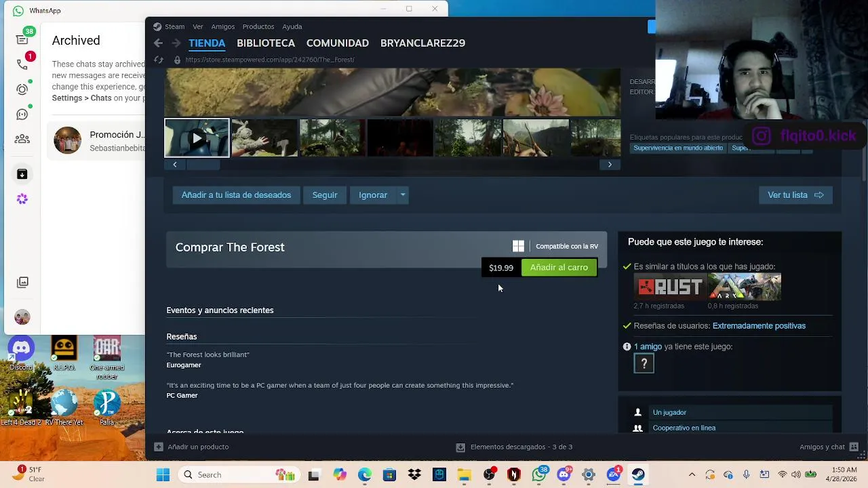This screenshot has height=488, width=868.
Task: Click the microphone tray icon
Action: [x=746, y=475]
